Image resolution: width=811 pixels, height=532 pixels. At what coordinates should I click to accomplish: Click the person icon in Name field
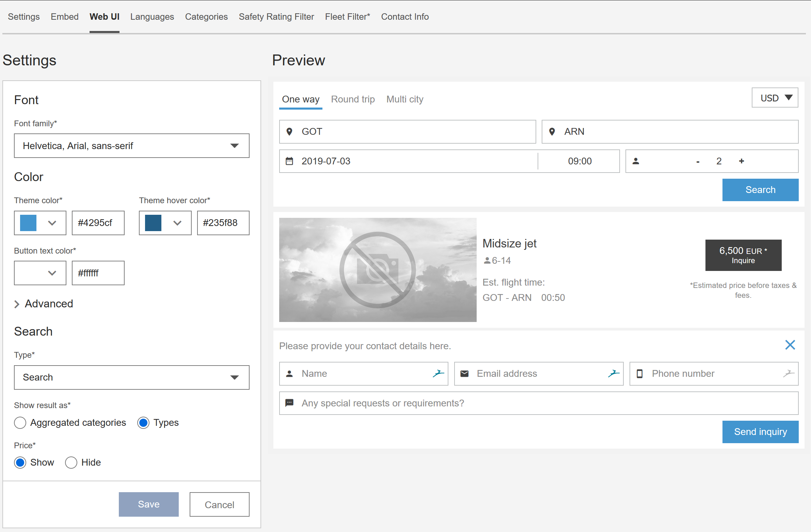pos(289,374)
